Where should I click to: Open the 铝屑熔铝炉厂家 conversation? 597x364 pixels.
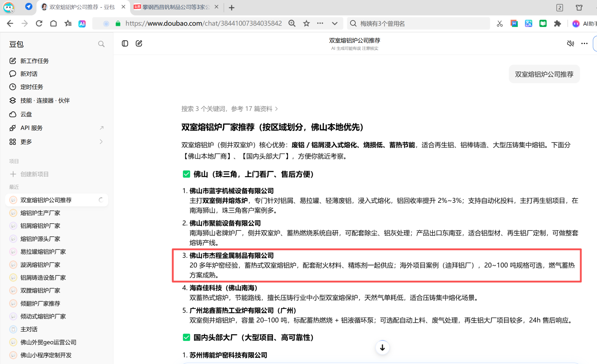coord(57,226)
